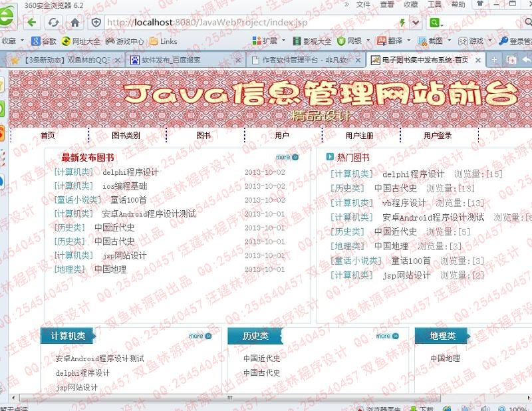The height and width of the screenshot is (411, 532).
Task: Click the green search engine icon
Action: [x=436, y=23]
